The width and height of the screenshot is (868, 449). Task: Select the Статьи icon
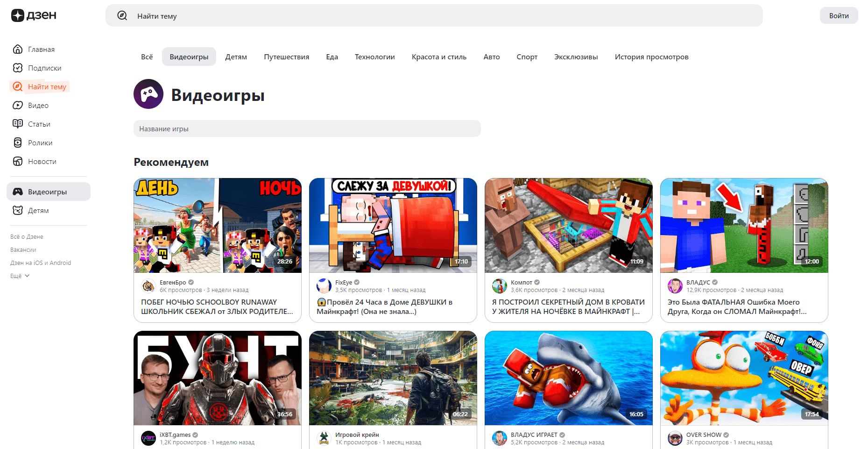(17, 124)
